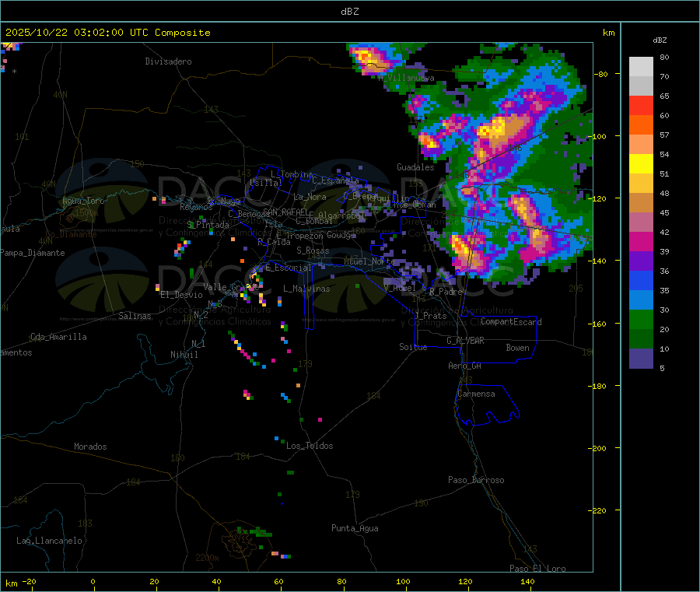Click the Paso_Burroso map label
The width and height of the screenshot is (700, 592).
pos(476,480)
